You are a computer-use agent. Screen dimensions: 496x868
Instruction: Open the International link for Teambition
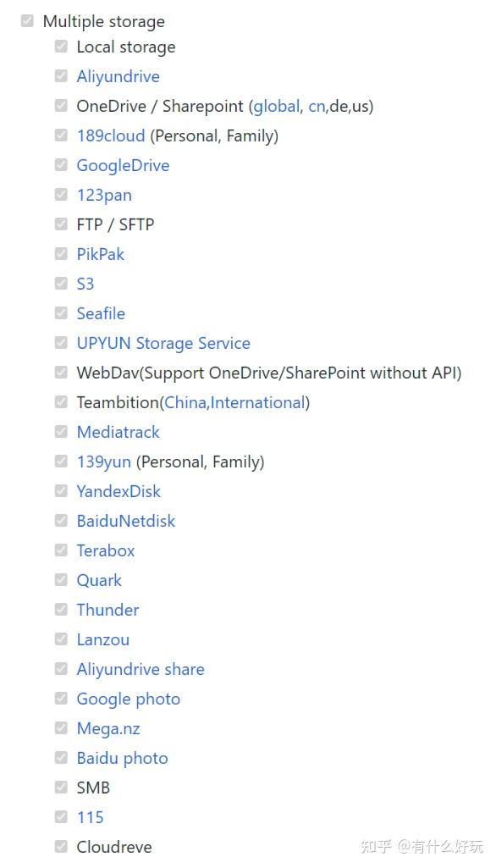[257, 402]
